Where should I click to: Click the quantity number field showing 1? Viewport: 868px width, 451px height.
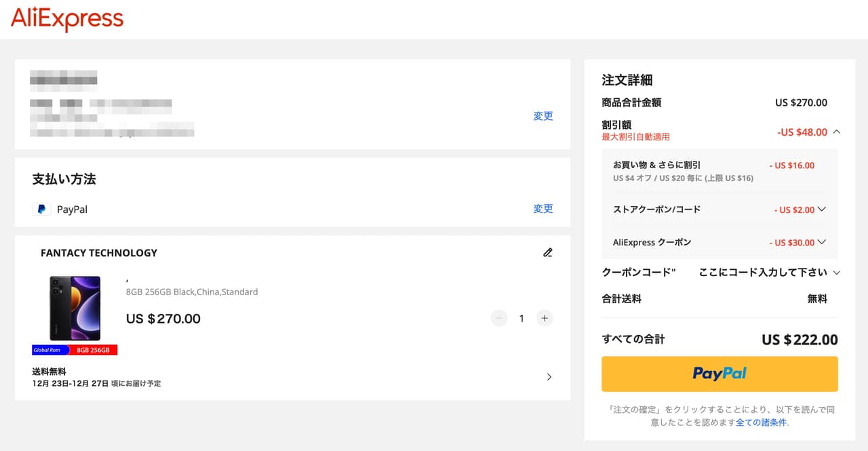click(521, 318)
